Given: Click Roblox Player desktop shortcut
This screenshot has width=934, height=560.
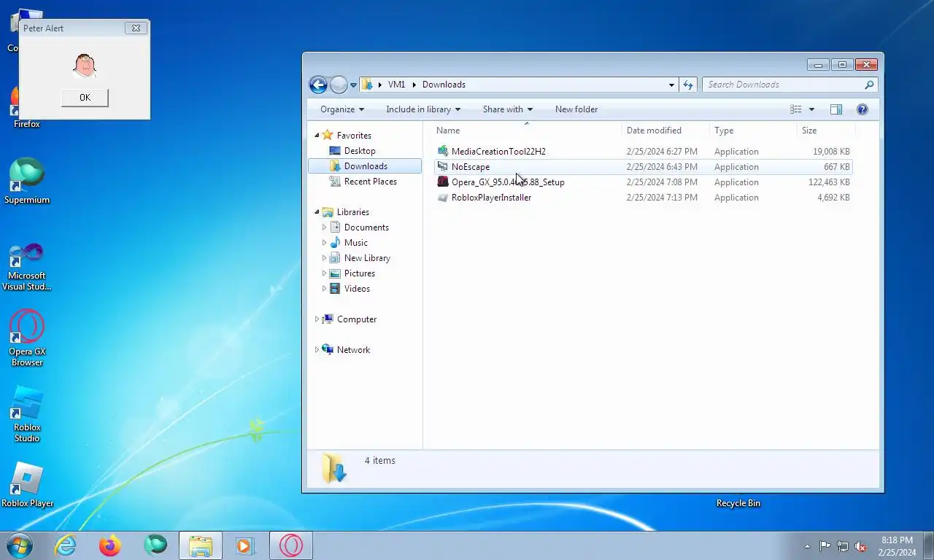Looking at the screenshot, I should [27, 485].
